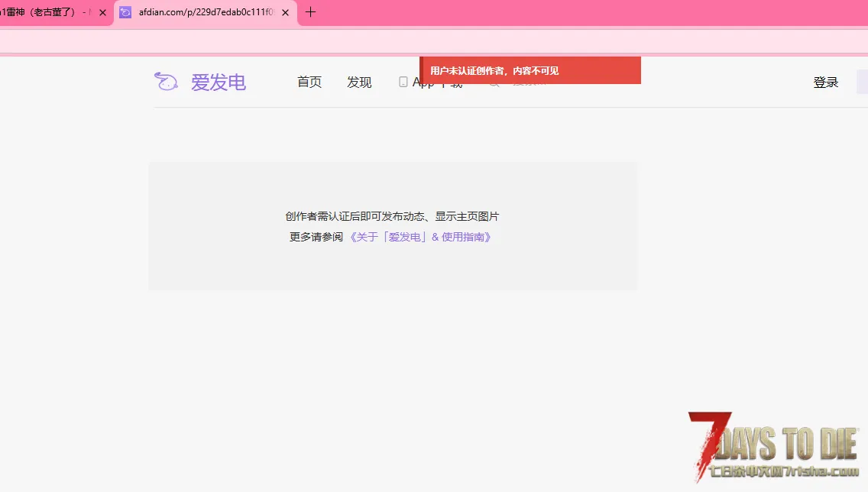The width and height of the screenshot is (868, 492).
Task: Go to the 发现 page
Action: click(359, 83)
